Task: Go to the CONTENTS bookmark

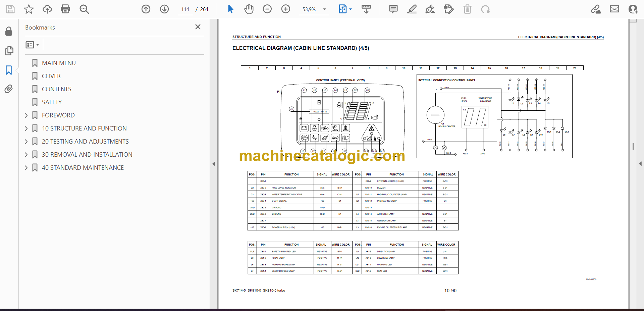Action: (x=57, y=89)
